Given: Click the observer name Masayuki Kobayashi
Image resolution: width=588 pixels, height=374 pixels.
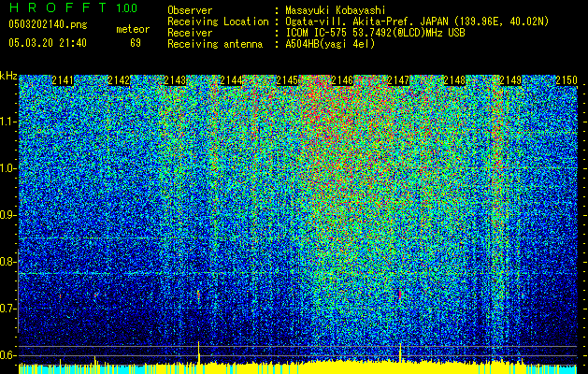Looking at the screenshot, I should [x=336, y=10].
